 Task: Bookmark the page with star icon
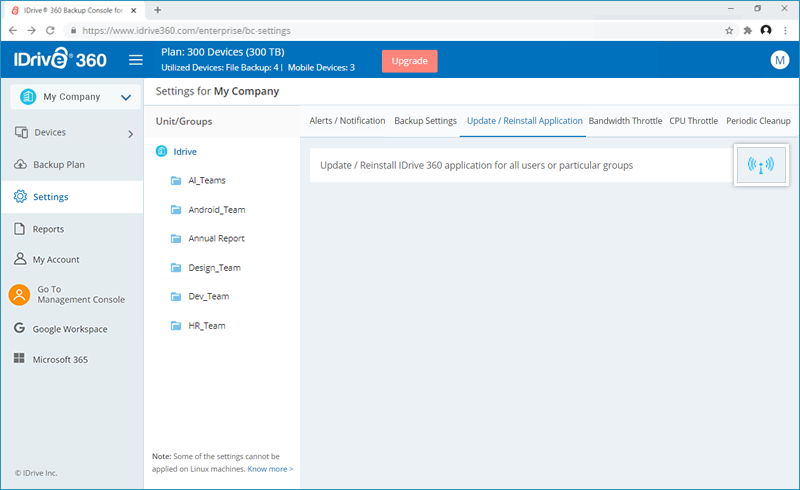pyautogui.click(x=729, y=31)
